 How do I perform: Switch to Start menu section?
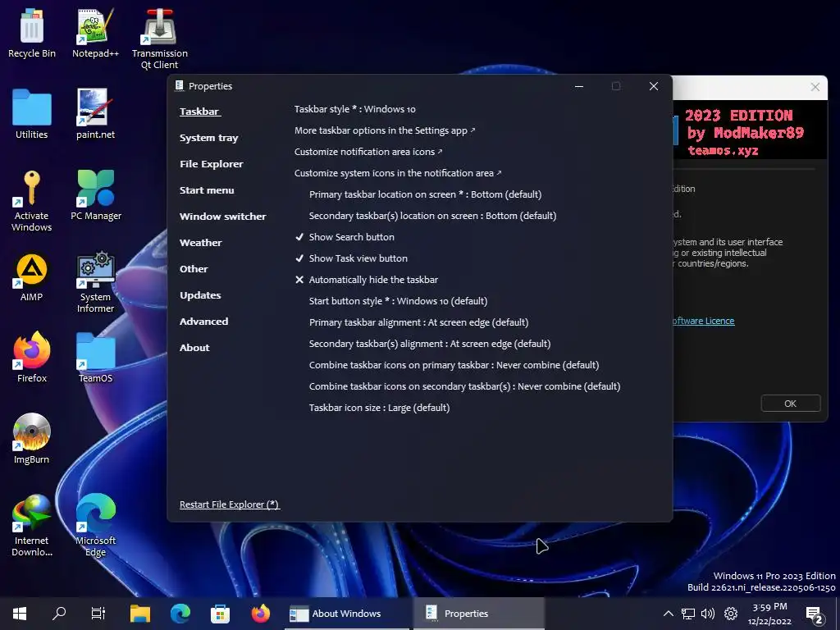pos(207,190)
